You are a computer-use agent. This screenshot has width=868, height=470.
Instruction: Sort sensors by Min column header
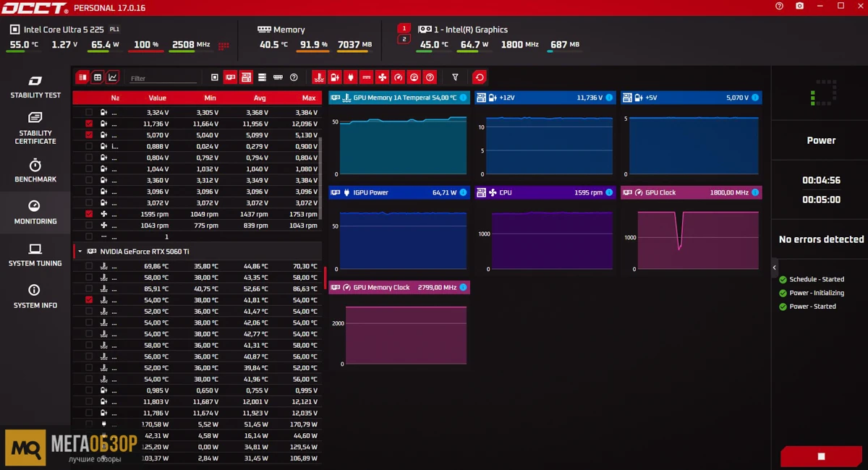tap(210, 98)
